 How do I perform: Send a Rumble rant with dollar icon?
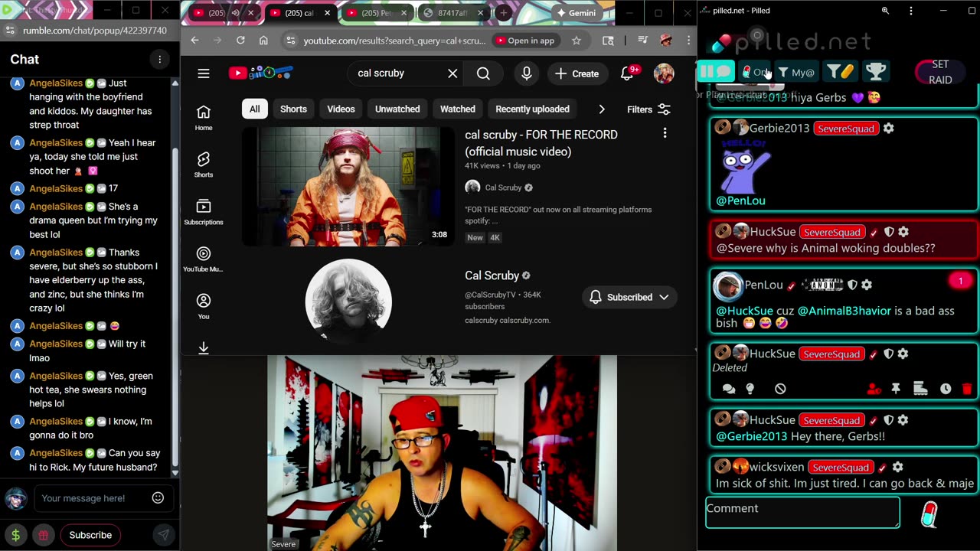pos(15,535)
